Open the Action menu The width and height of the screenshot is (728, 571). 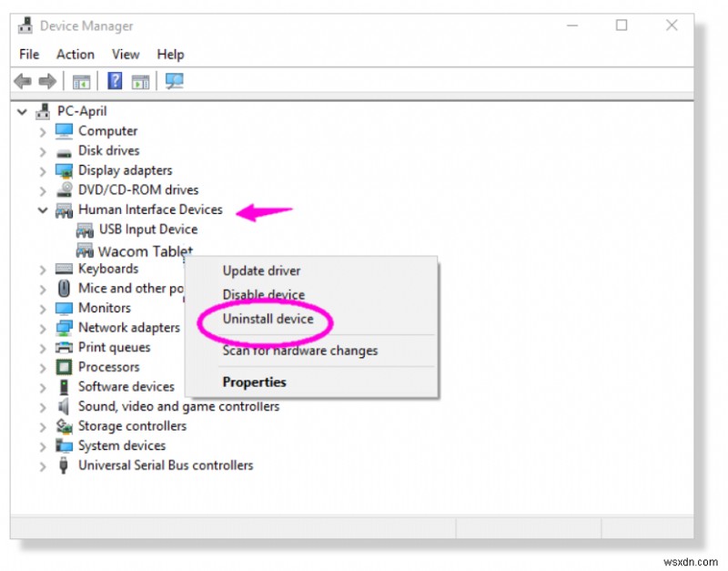75,54
